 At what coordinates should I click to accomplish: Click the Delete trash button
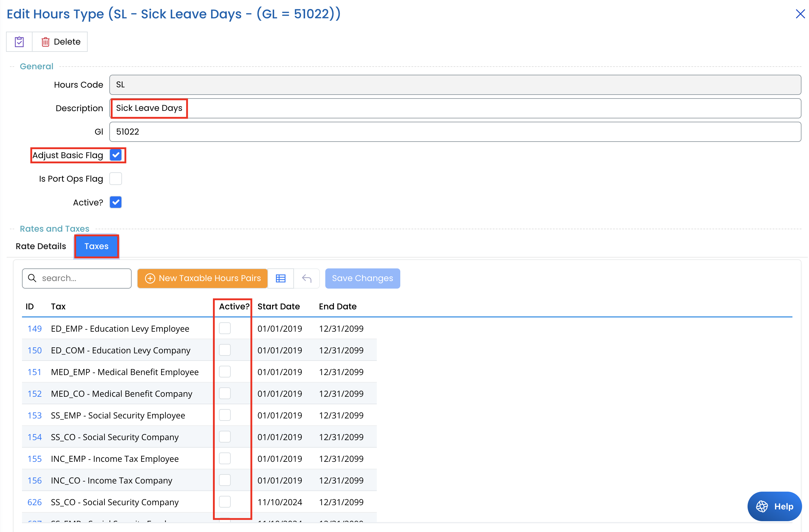(61, 42)
